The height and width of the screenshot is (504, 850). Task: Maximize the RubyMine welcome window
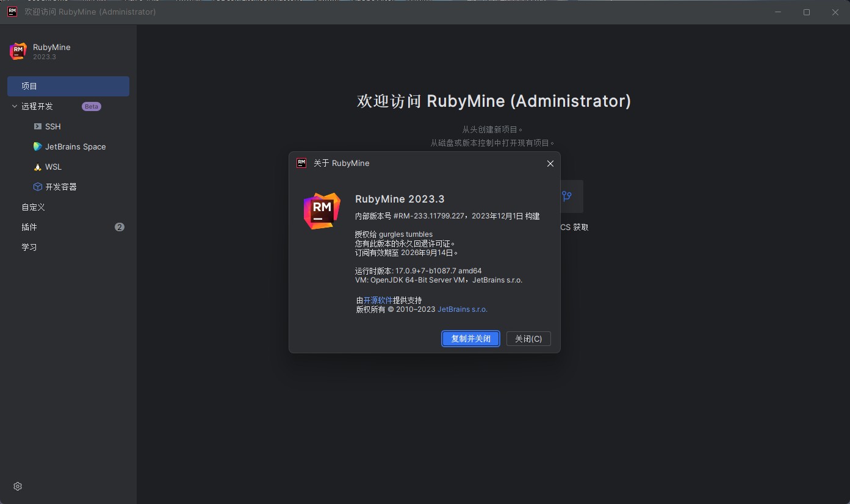(x=807, y=12)
